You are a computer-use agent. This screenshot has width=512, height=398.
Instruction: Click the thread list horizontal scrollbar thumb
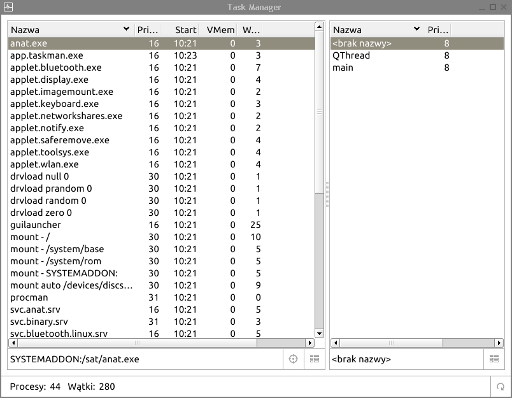[391, 343]
